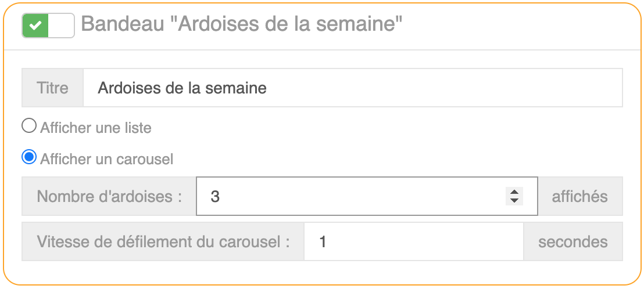Click the "Nombre d'ardoises :" label
This screenshot has width=644, height=289.
[109, 196]
